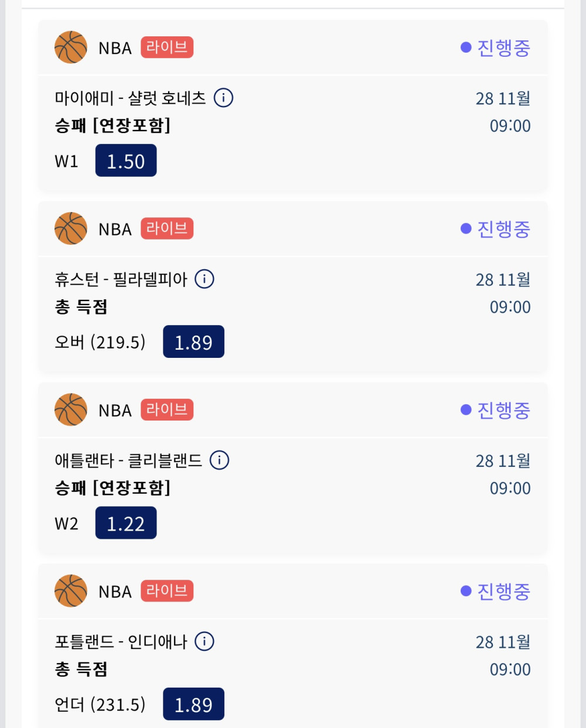The image size is (586, 728).
Task: Select 1.89 odds for 오버 (219.5)
Action: (193, 342)
